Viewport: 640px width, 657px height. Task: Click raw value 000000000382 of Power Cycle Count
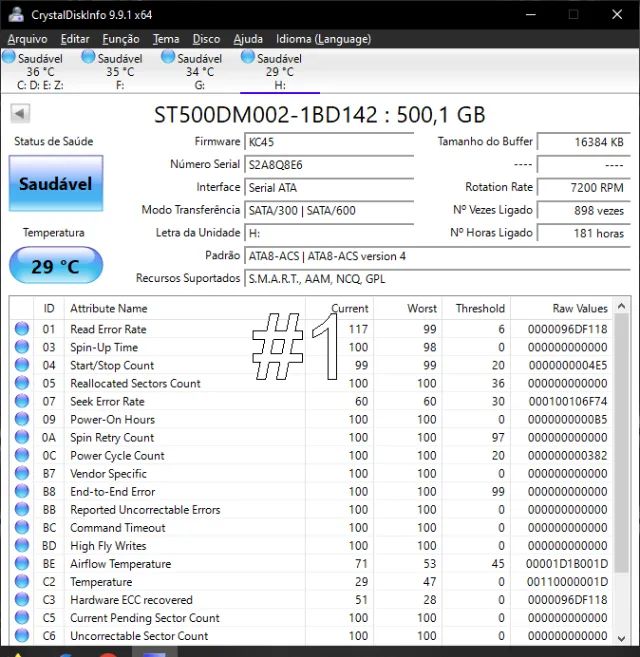tap(567, 455)
